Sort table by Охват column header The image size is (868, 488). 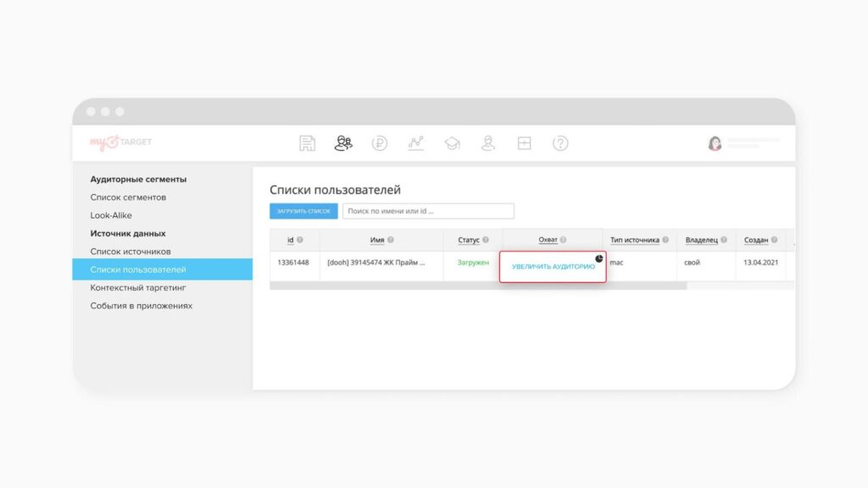pyautogui.click(x=548, y=240)
